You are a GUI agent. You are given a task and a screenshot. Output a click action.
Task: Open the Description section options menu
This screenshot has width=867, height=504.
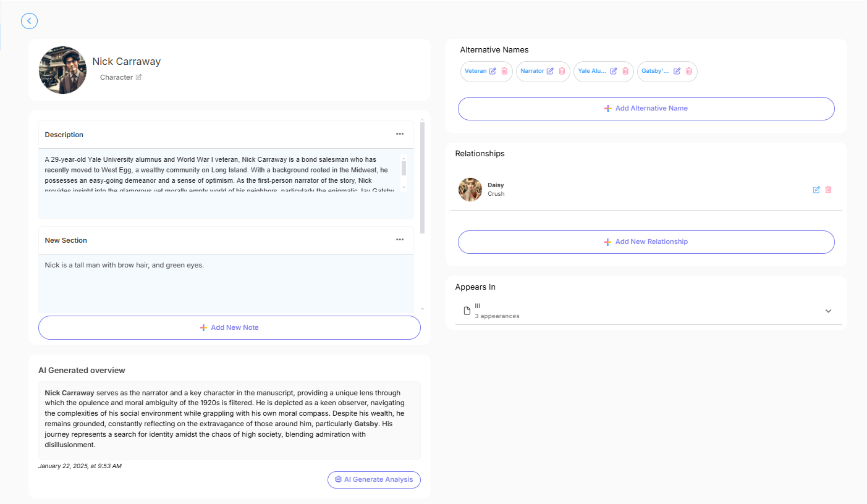[x=400, y=134]
